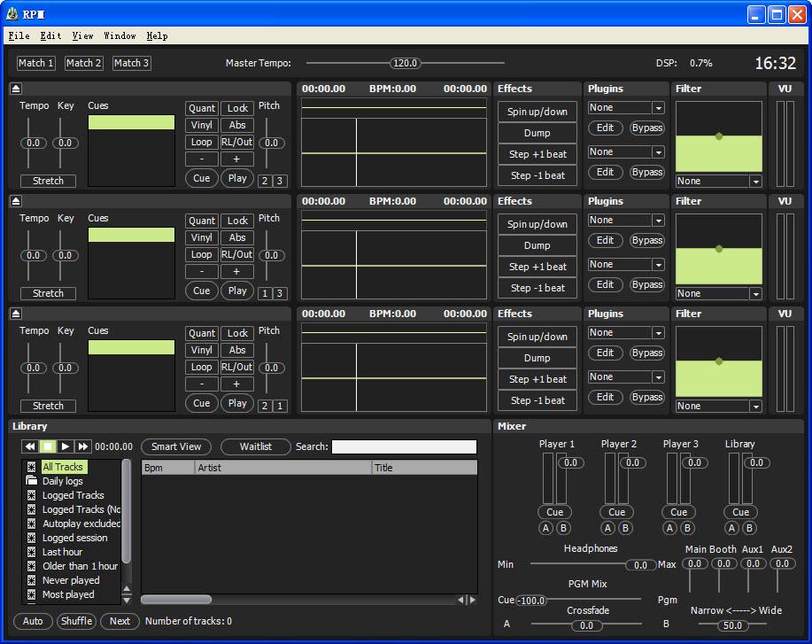Play the library preview track
812x644 pixels.
66,446
